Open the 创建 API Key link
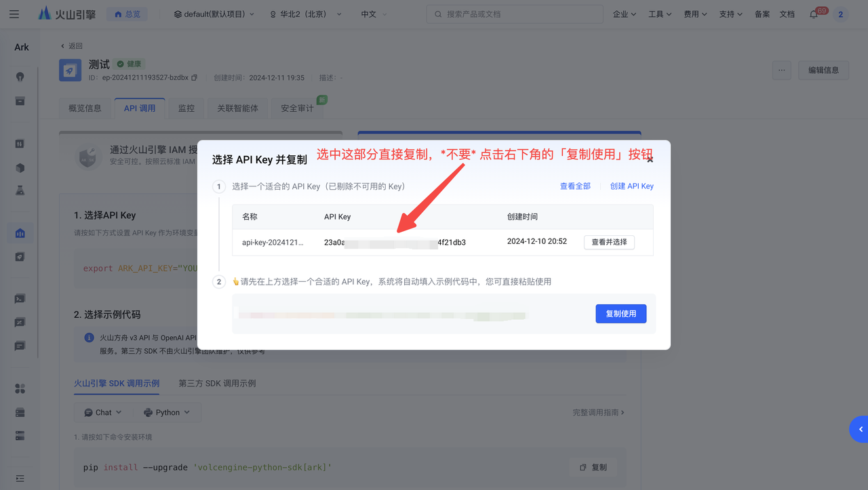868x490 pixels. (x=631, y=186)
